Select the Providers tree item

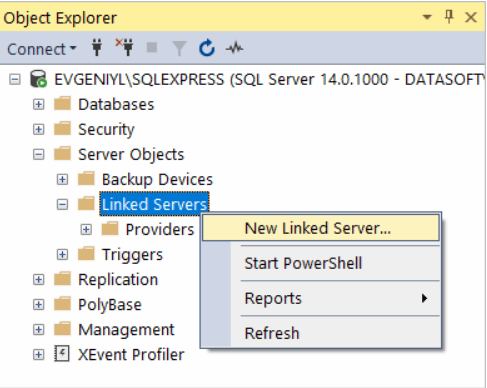pyautogui.click(x=160, y=230)
